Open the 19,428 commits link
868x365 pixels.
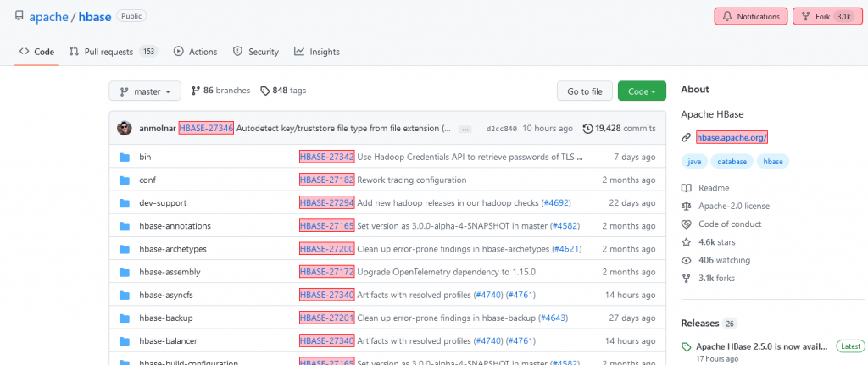(x=620, y=129)
